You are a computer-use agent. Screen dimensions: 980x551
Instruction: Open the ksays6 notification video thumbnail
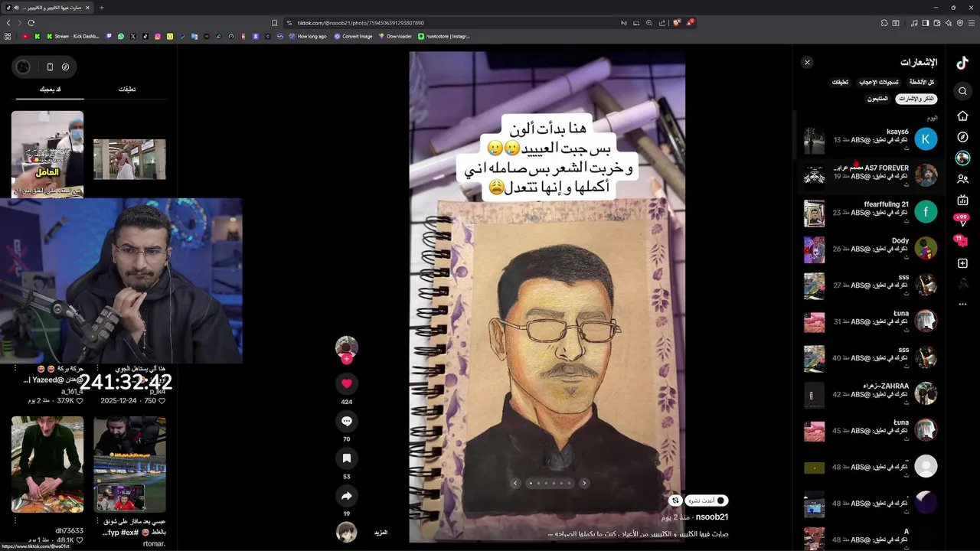pyautogui.click(x=814, y=140)
